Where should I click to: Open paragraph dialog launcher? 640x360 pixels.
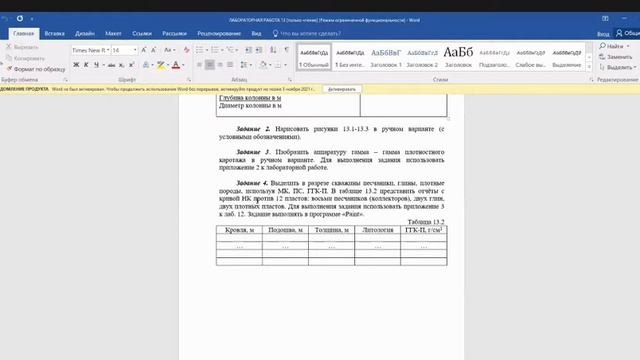290,80
